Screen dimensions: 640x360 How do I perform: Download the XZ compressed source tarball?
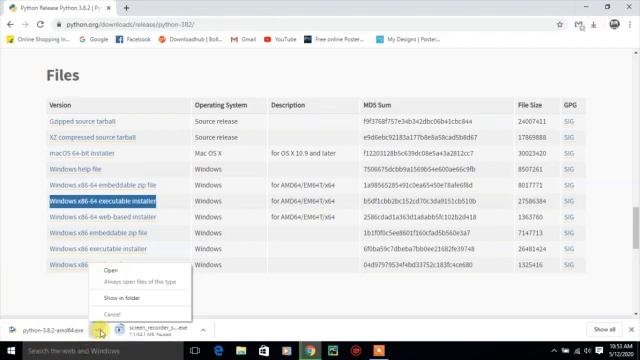coord(93,137)
